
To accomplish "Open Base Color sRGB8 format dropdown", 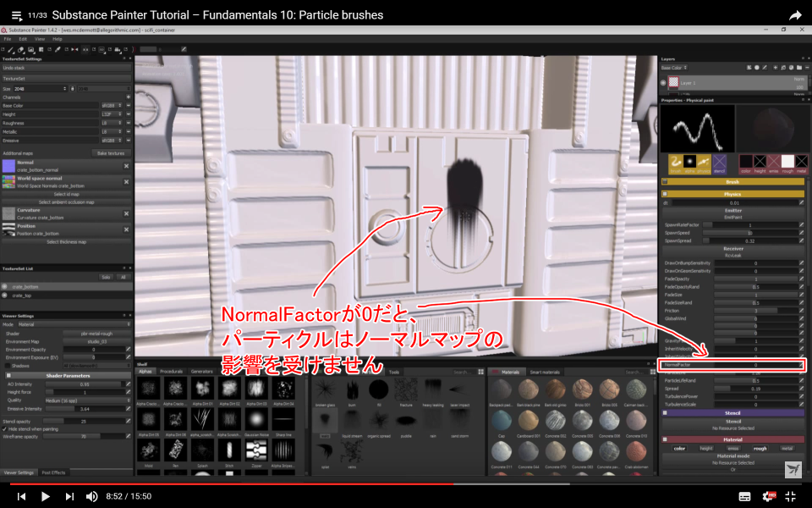I will click(112, 106).
